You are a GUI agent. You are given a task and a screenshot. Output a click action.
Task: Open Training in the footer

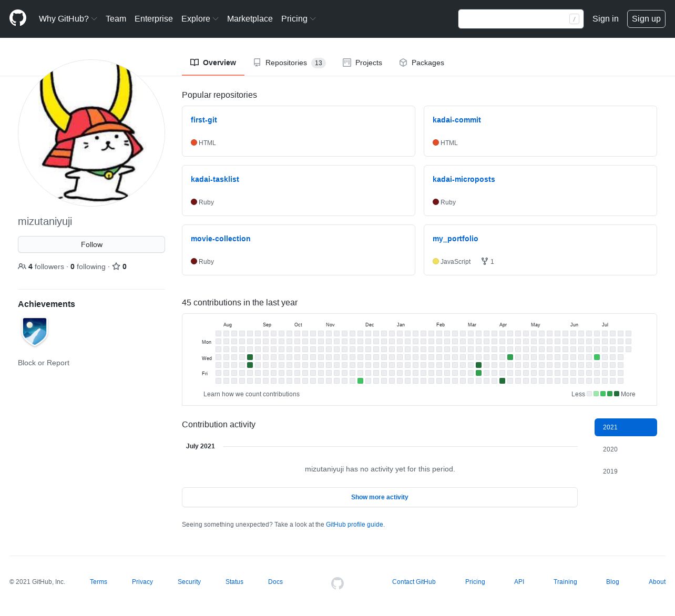565,582
